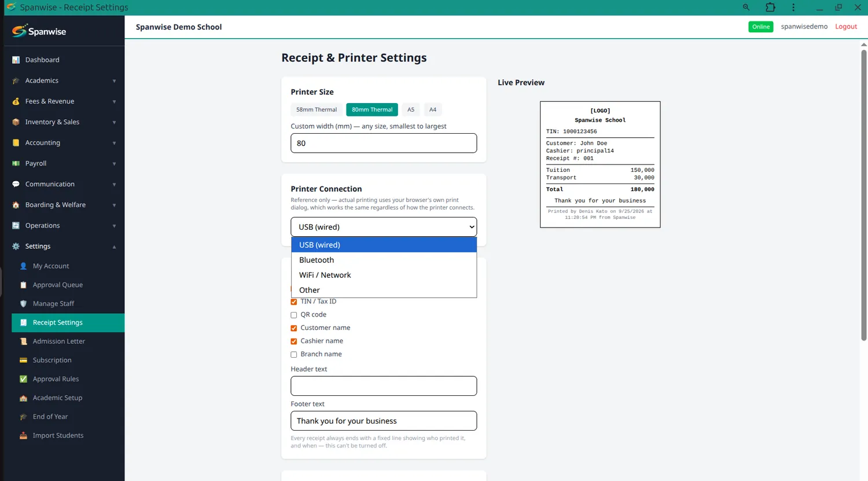Viewport: 868px width, 481px height.
Task: Click the My Account person icon
Action: [x=23, y=266]
